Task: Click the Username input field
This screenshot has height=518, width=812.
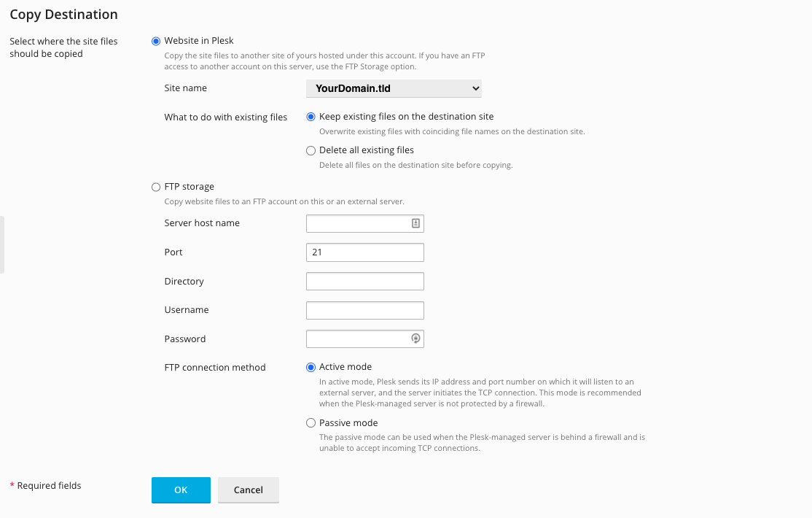Action: point(364,310)
